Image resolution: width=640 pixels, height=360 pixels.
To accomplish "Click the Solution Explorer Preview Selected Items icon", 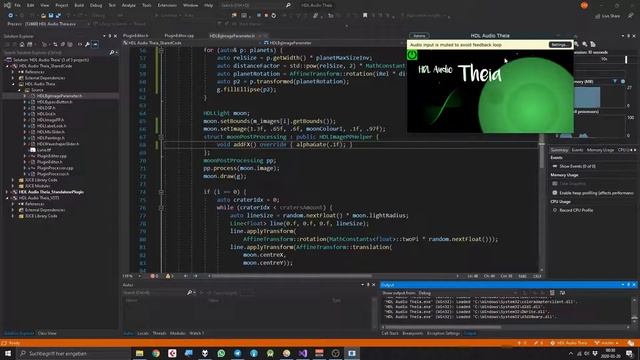I will [x=95, y=44].
